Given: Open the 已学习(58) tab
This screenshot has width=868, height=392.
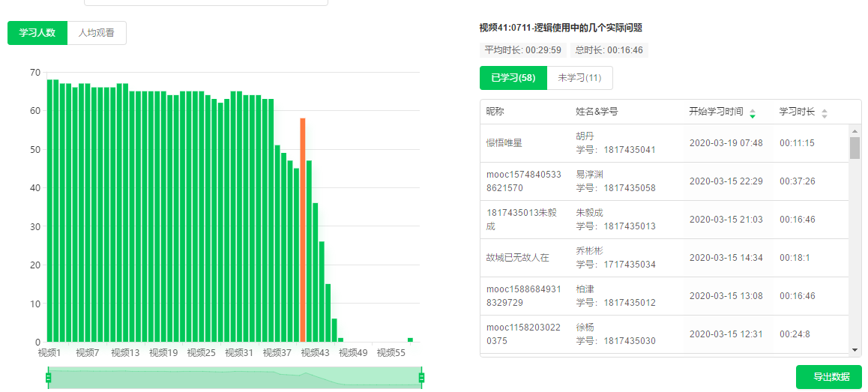Looking at the screenshot, I should (513, 78).
